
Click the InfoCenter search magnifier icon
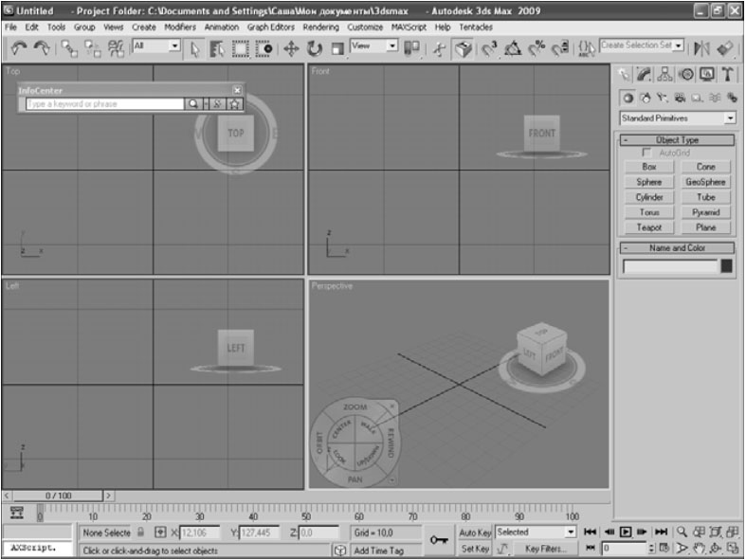tap(193, 103)
